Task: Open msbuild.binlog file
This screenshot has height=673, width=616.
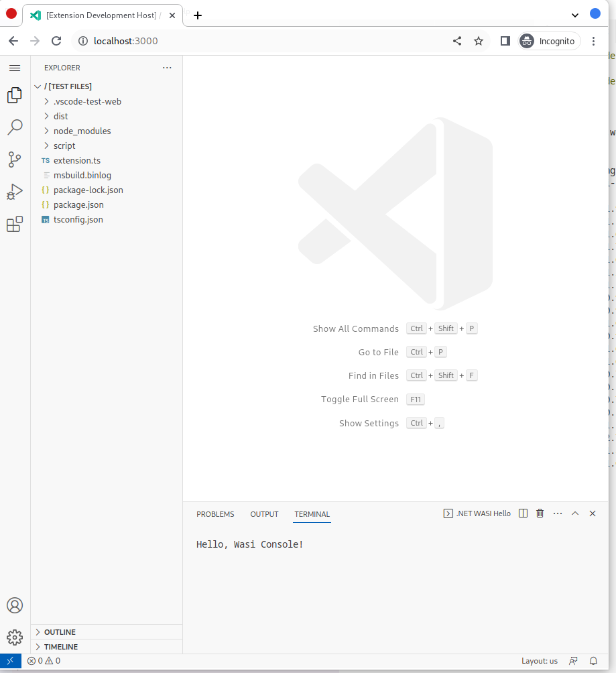Action: point(107,175)
